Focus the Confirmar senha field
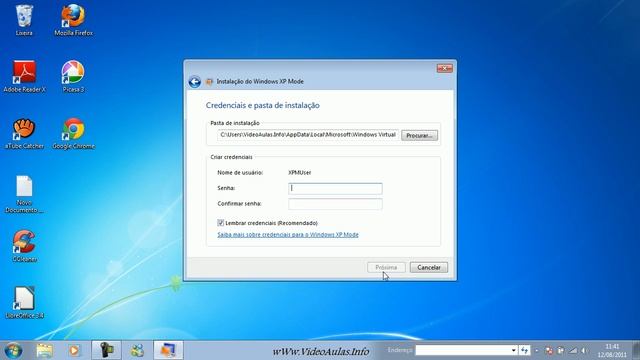Image resolution: width=640 pixels, height=360 pixels. click(x=335, y=204)
